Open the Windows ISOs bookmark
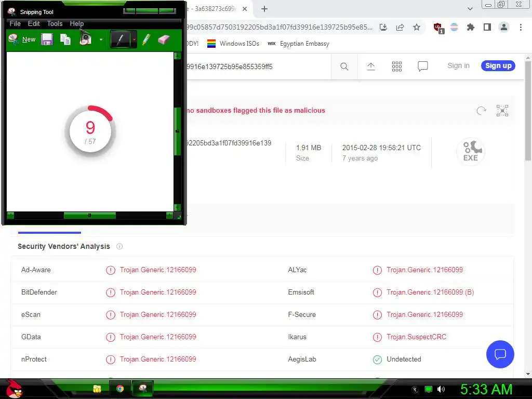This screenshot has height=399, width=532. 233,44
